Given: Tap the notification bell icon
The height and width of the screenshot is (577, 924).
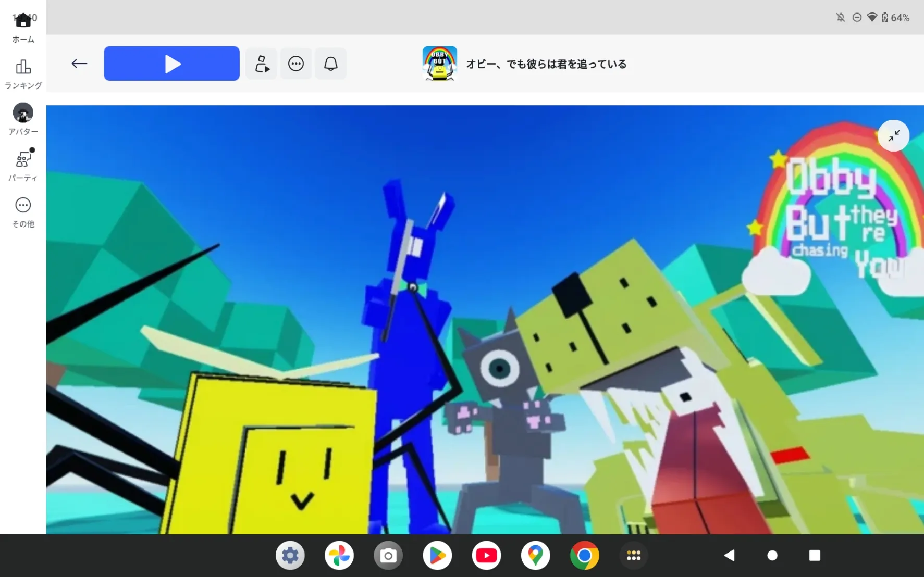Looking at the screenshot, I should click(331, 64).
